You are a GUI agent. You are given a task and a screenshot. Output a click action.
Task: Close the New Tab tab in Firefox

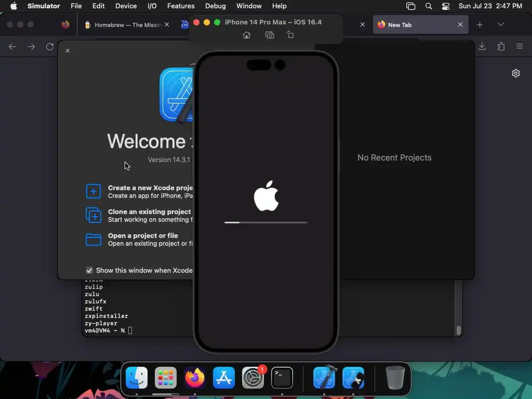coord(460,24)
